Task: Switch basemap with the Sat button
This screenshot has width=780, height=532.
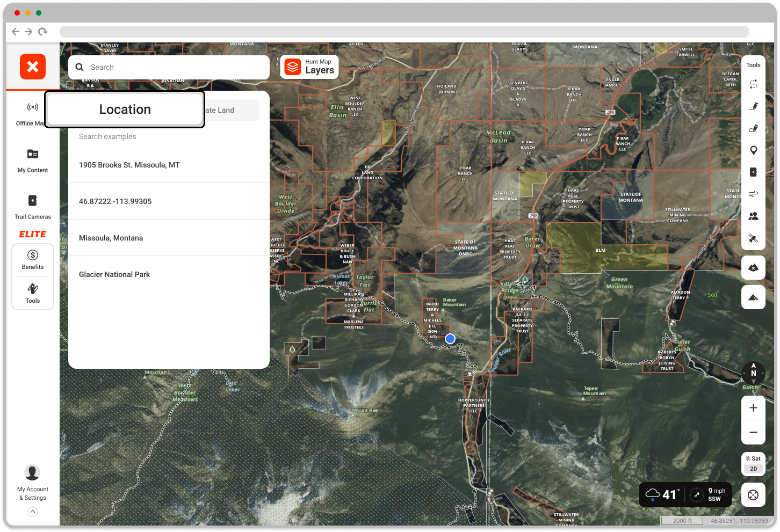Action: pos(753,458)
